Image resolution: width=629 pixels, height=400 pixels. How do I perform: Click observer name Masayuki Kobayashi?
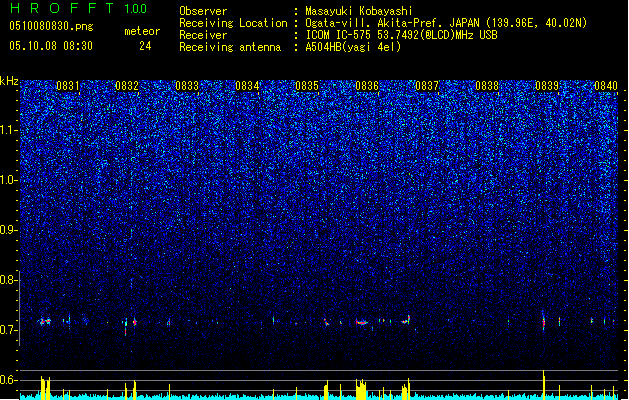[359, 11]
